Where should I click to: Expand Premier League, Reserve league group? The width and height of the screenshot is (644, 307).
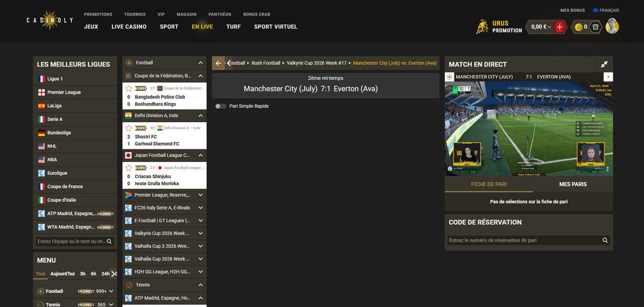coord(201,195)
